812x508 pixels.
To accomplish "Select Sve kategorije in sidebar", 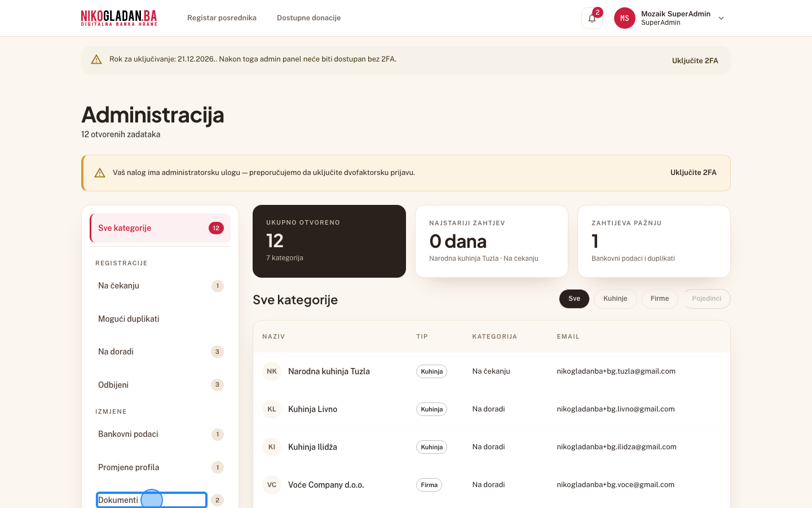I will (160, 228).
